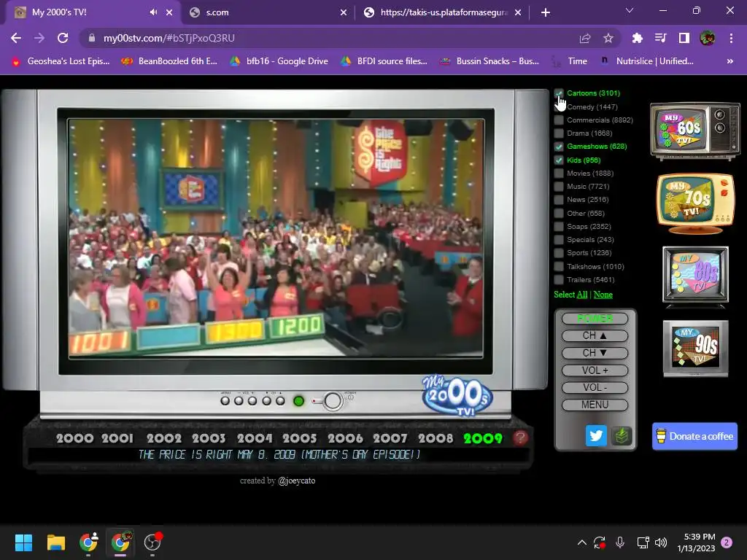Screen dimensions: 747x560
Task: Click the Twitter icon on the remote
Action: (x=596, y=436)
